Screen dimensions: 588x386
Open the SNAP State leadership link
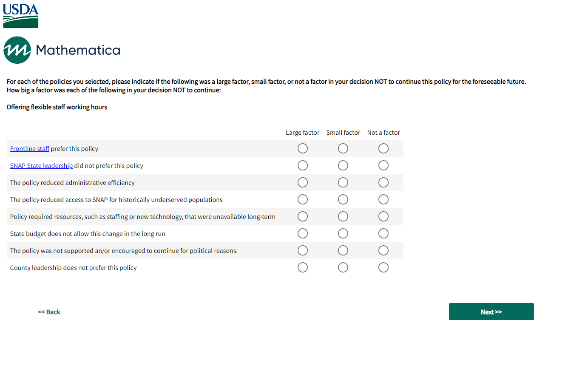coord(41,166)
